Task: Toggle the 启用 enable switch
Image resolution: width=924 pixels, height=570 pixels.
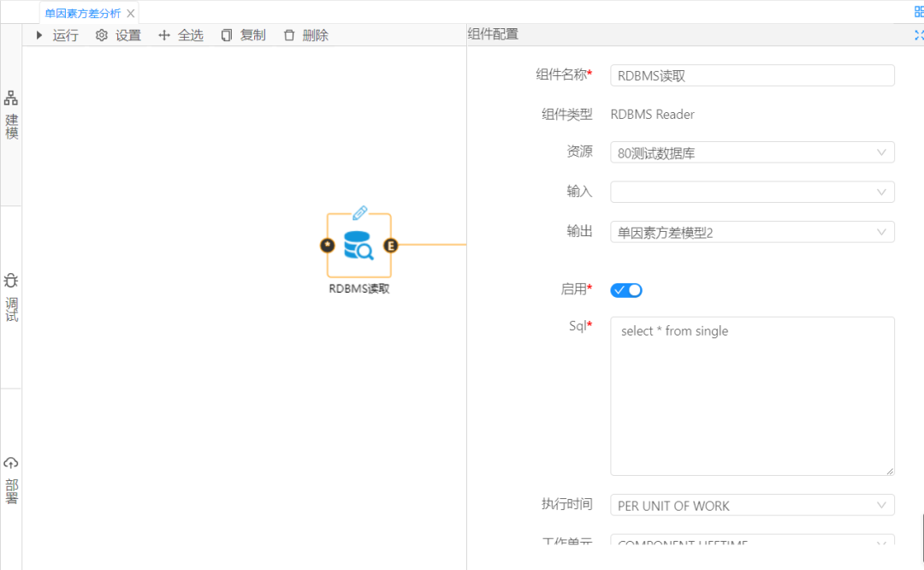Action: click(626, 290)
